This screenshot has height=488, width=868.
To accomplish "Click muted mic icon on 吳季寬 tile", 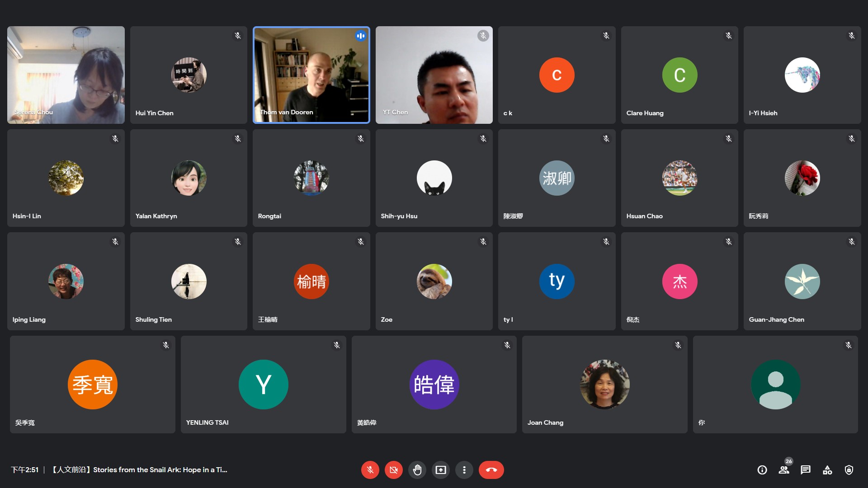I will [x=166, y=345].
